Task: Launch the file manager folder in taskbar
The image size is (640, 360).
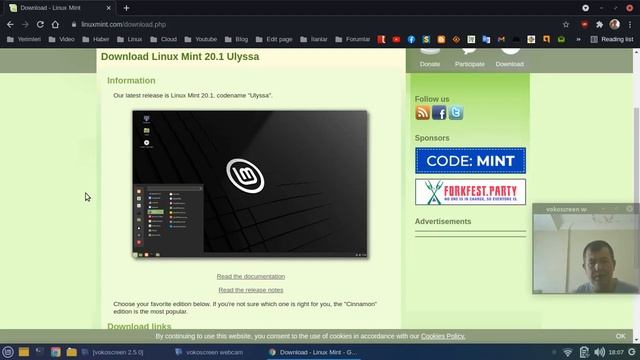Action: pos(71,352)
